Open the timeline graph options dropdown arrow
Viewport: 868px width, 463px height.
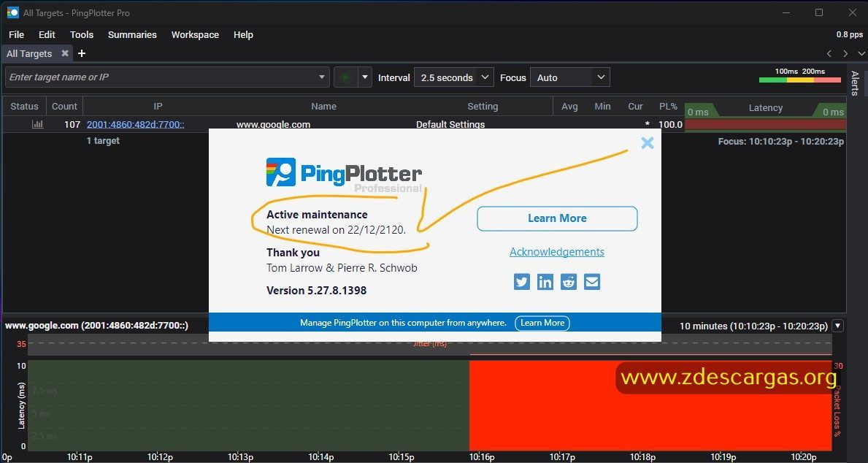[x=837, y=326]
